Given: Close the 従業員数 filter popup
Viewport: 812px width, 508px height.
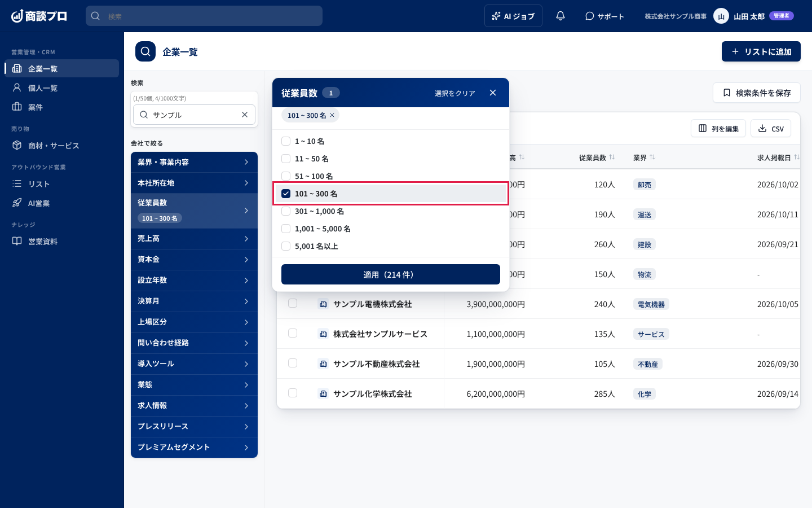Looking at the screenshot, I should tap(493, 93).
